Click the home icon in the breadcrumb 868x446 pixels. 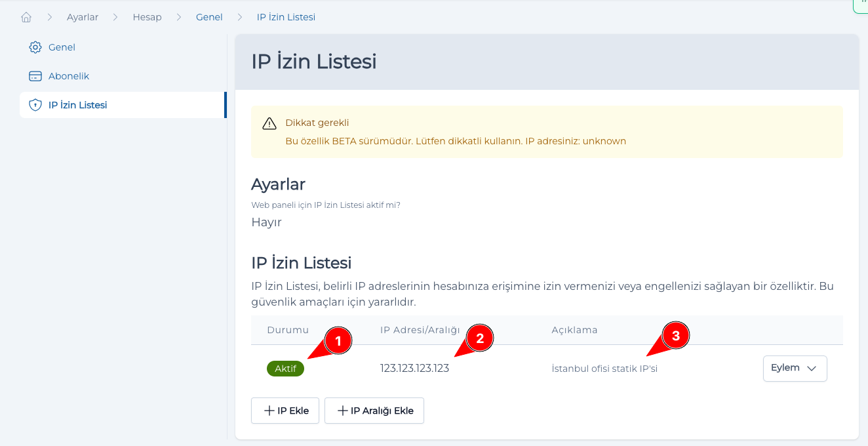coord(26,16)
